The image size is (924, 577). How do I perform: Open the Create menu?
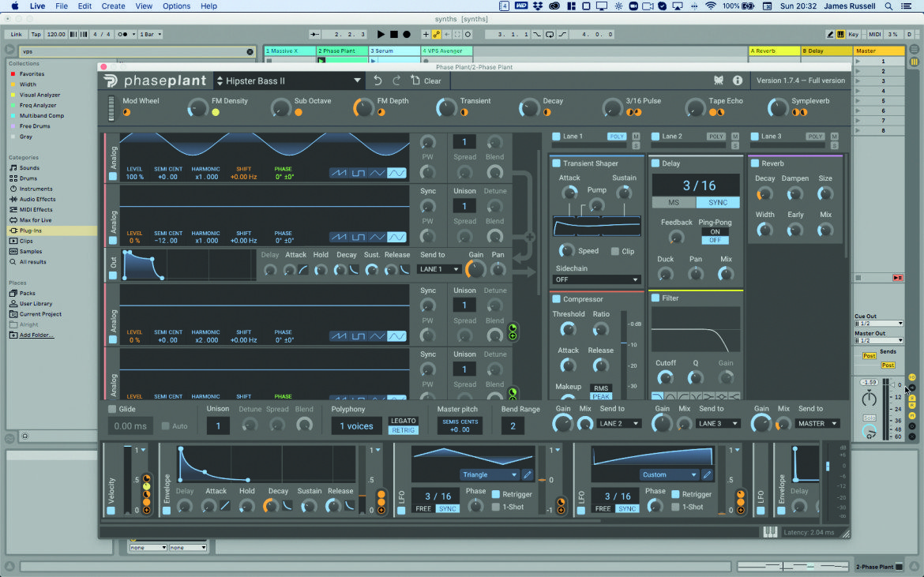(x=113, y=6)
